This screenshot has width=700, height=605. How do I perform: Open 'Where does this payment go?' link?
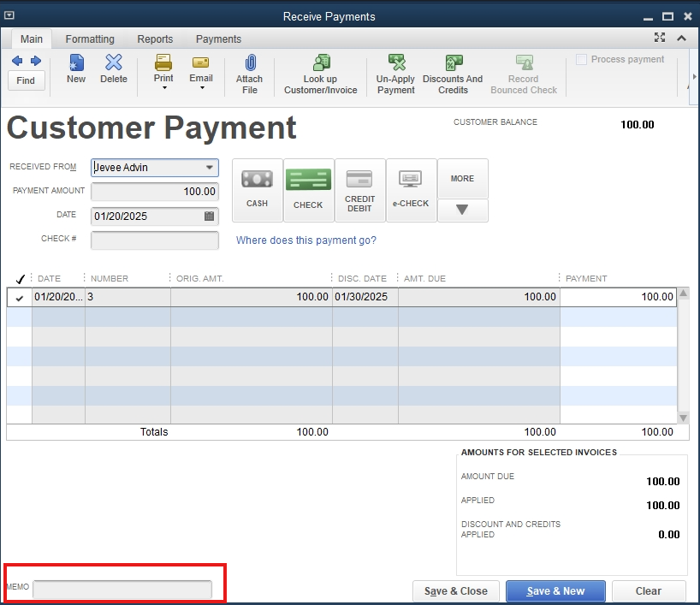(x=306, y=240)
